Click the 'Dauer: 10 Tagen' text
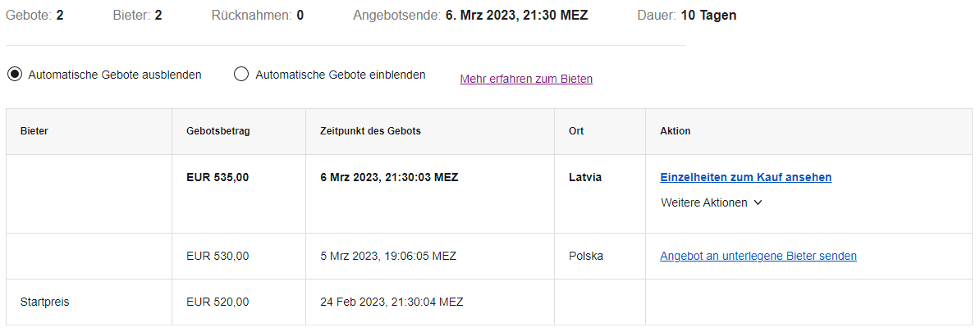The width and height of the screenshot is (980, 332). tap(687, 15)
